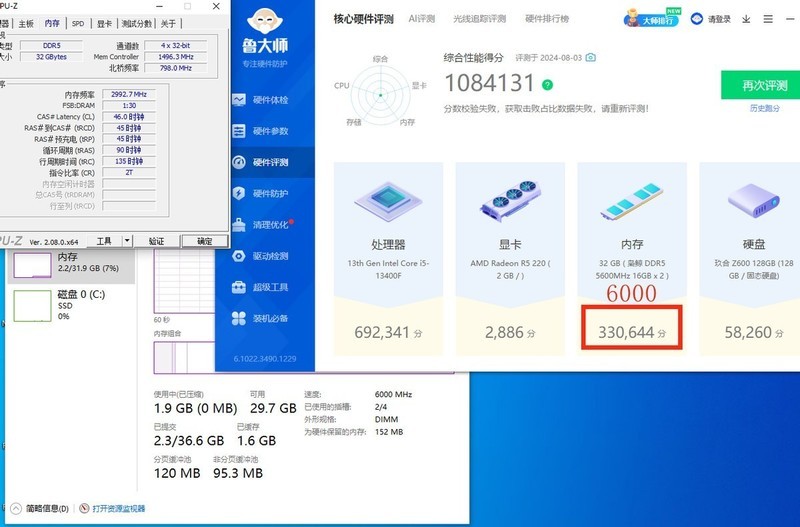Viewport: 800px width, 527px height.
Task: Click the 内存 RAM stick icon
Action: [x=632, y=201]
